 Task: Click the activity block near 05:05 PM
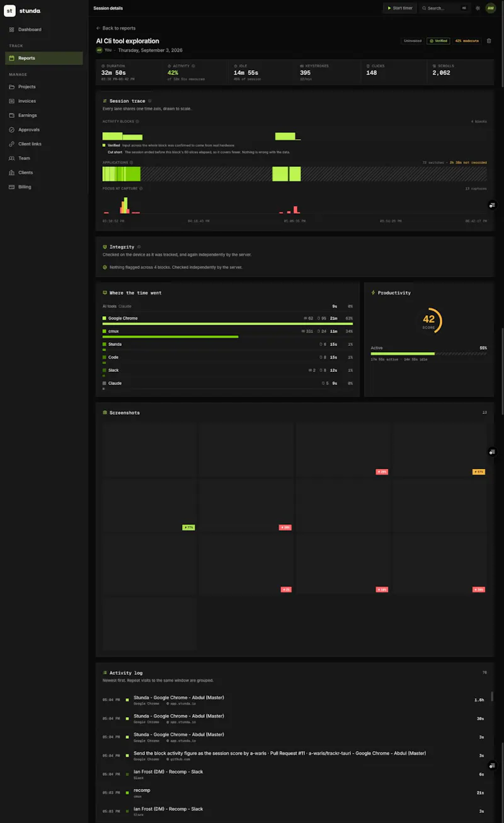(x=285, y=136)
